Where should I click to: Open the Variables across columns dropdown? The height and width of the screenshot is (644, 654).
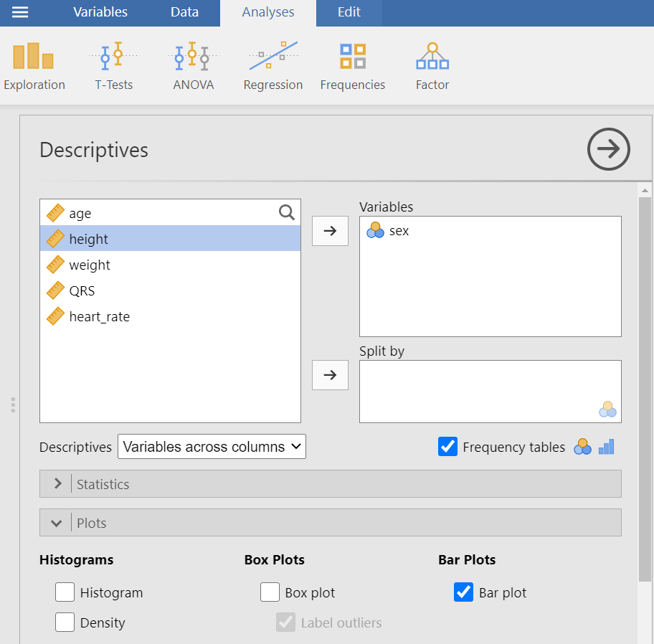click(212, 447)
